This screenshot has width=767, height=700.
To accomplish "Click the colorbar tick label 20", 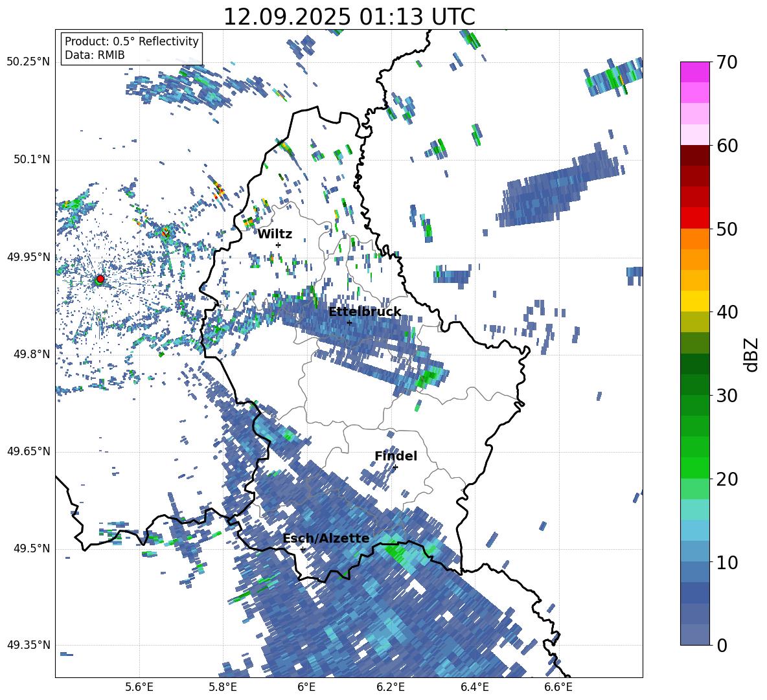I will click(x=727, y=479).
